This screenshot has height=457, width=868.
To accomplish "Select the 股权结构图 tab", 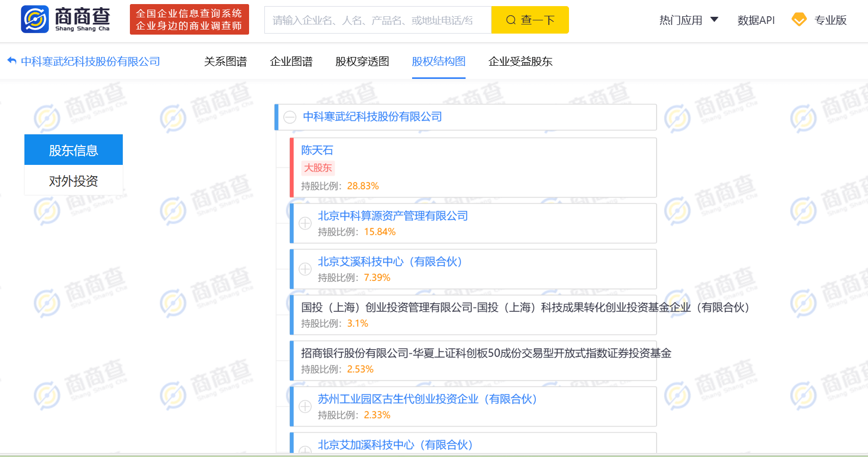I will (439, 62).
